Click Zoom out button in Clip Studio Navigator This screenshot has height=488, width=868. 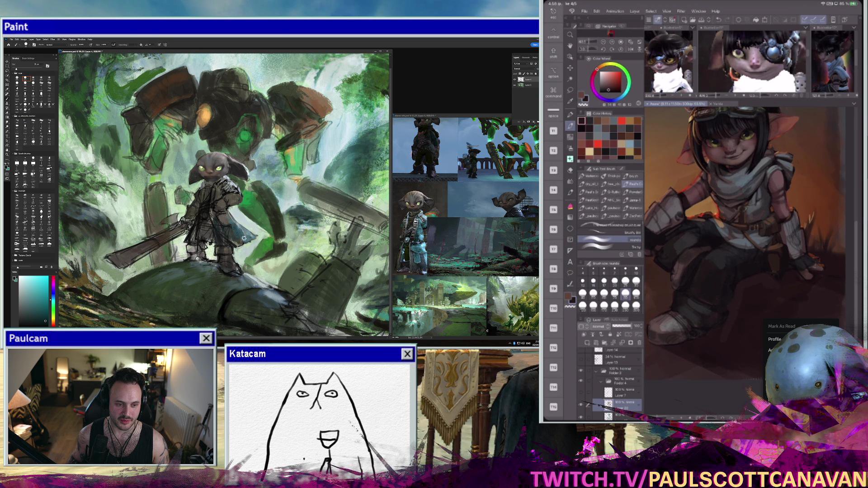coord(603,42)
